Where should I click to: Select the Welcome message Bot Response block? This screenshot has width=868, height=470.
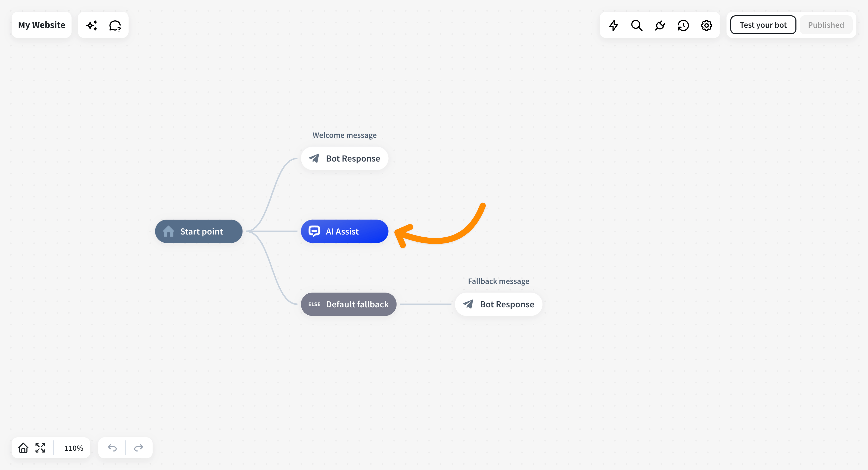point(344,158)
